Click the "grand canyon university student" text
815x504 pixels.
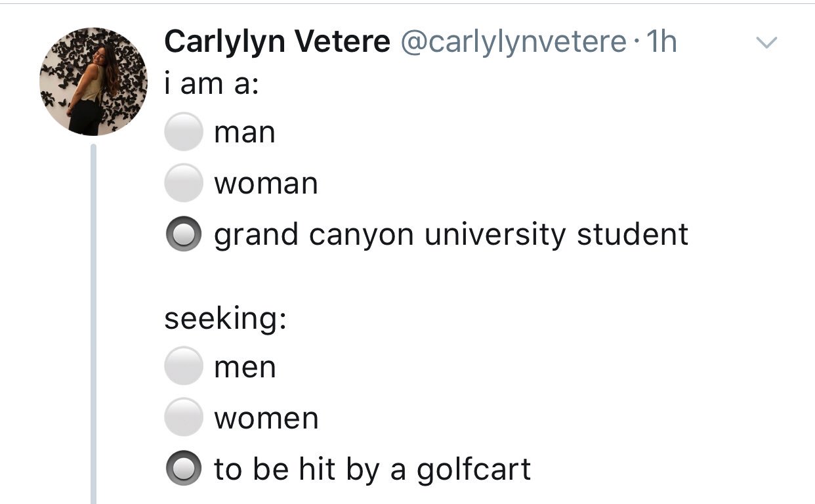(451, 236)
